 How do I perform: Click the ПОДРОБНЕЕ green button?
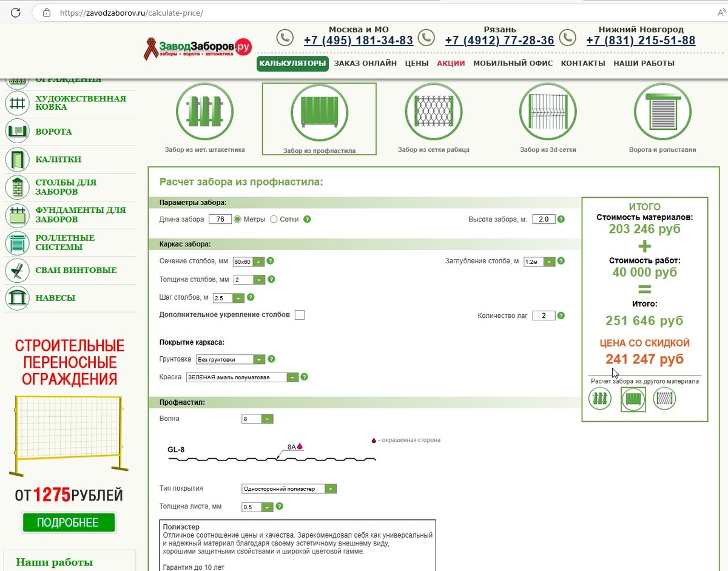pos(68,522)
